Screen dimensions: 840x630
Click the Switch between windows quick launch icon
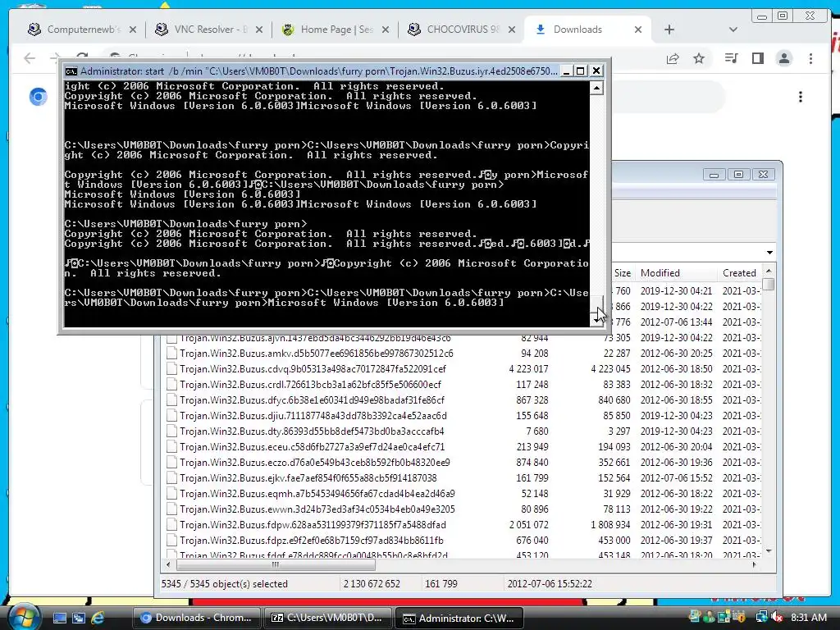tap(78, 619)
